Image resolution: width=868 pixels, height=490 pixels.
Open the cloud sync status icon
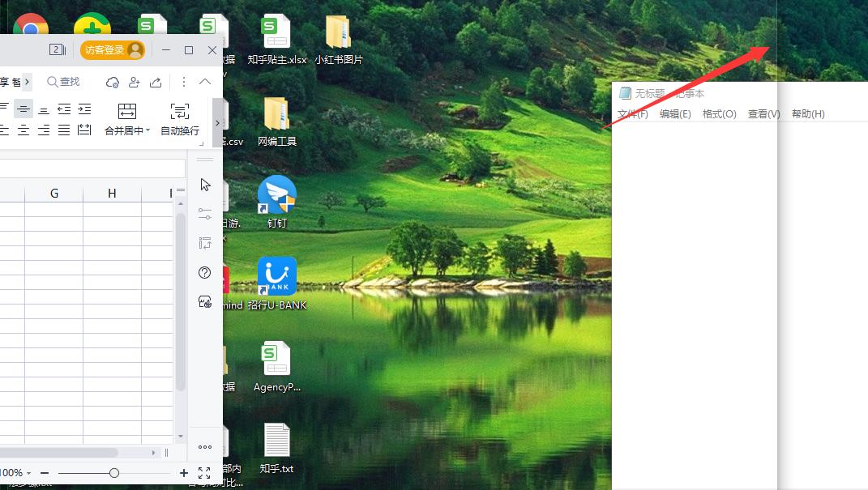pos(113,82)
